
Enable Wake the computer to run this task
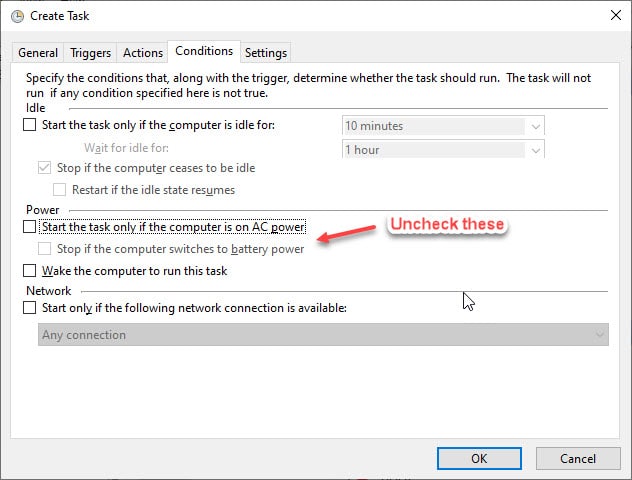(x=29, y=270)
